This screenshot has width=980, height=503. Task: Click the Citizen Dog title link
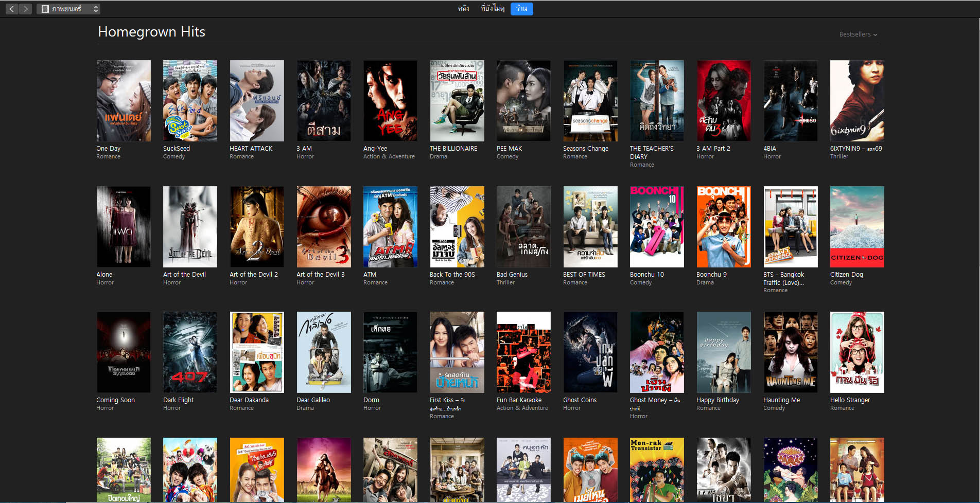click(846, 275)
